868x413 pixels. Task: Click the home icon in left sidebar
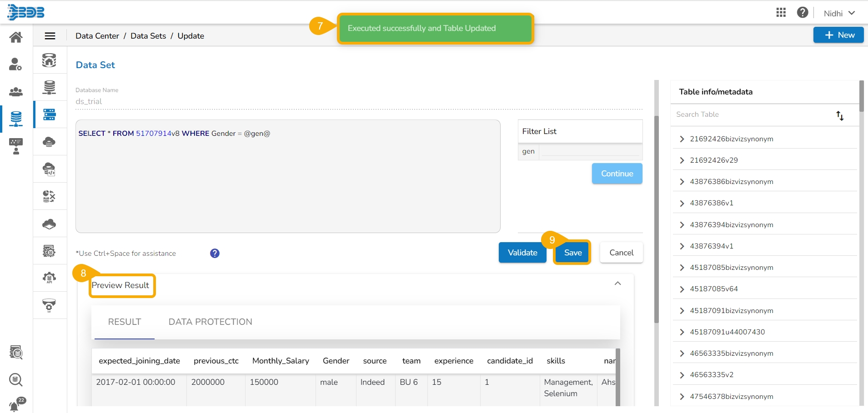coord(16,37)
